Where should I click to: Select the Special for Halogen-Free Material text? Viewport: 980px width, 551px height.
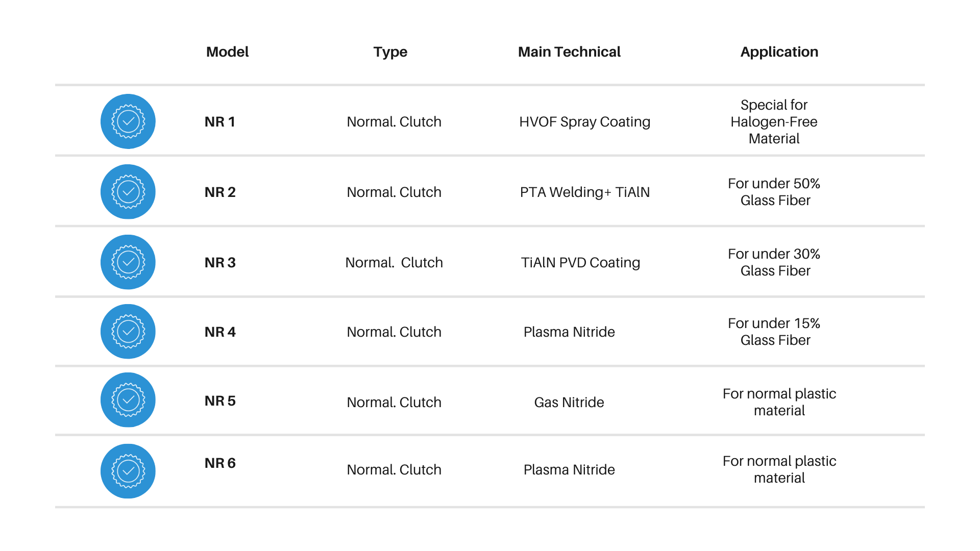click(774, 122)
